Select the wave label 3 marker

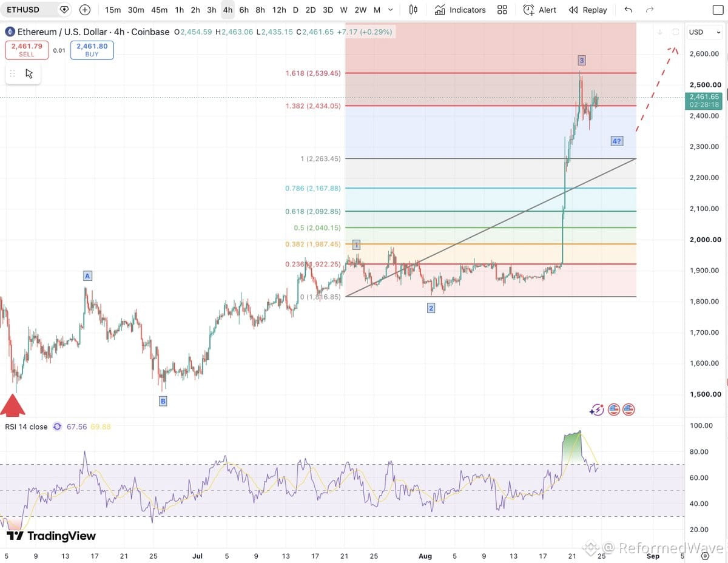(x=582, y=60)
